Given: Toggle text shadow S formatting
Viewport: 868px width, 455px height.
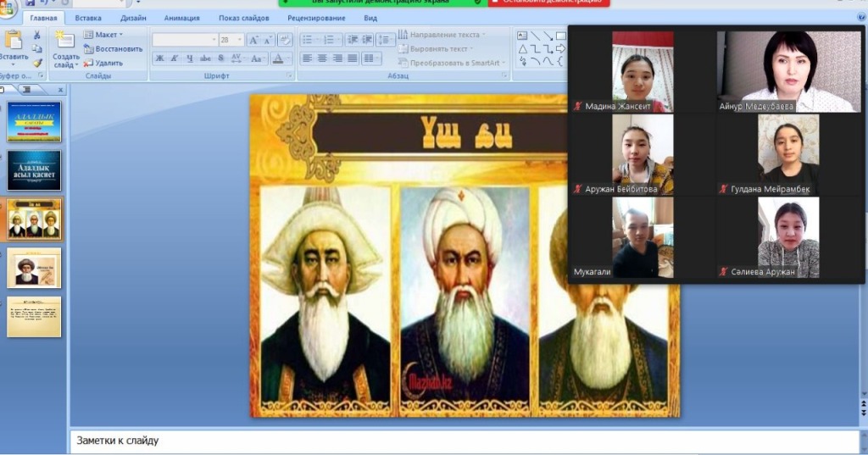Looking at the screenshot, I should tap(221, 58).
